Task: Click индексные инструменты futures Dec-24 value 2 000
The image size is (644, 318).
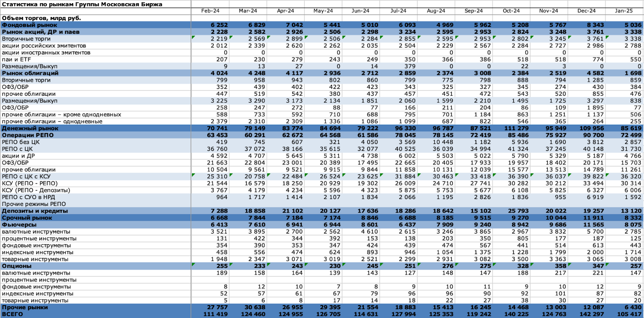Action: pyautogui.click(x=595, y=252)
